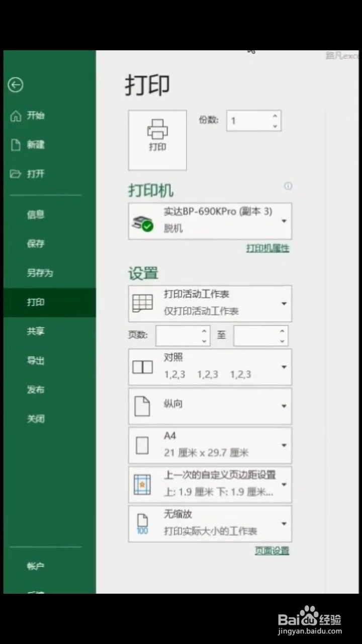The height and width of the screenshot is (644, 362).
Task: Click the portrait page icon
Action: click(142, 406)
